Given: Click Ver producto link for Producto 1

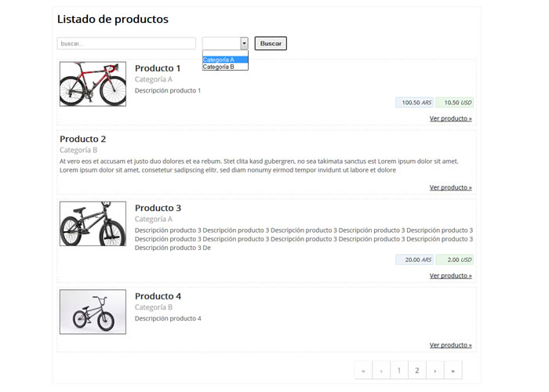Looking at the screenshot, I should (x=451, y=118).
